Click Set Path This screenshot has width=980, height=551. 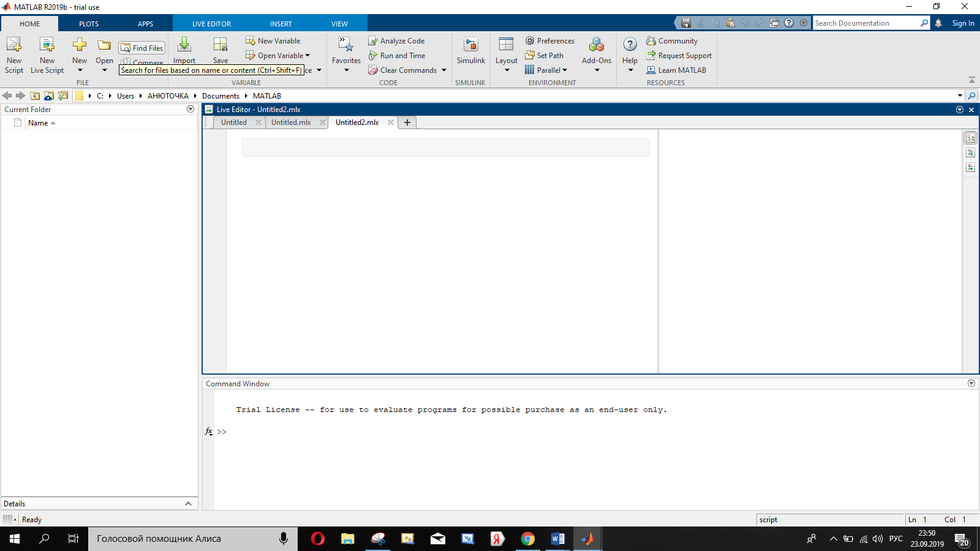[x=544, y=55]
